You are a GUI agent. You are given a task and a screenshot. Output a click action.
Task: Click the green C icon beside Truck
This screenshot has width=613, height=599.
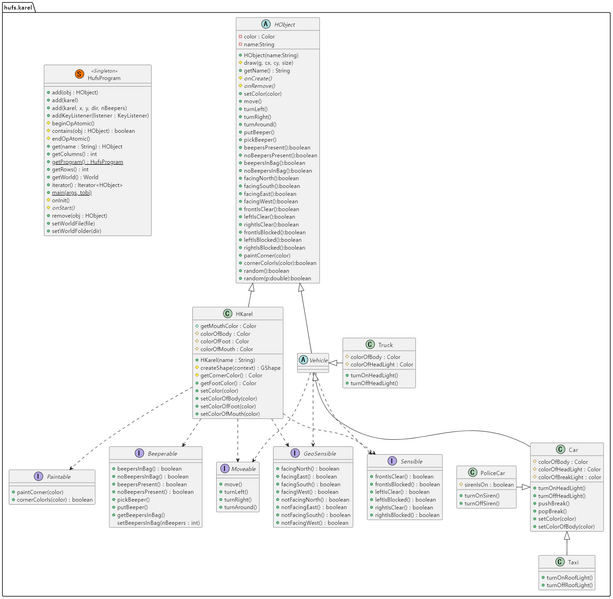click(370, 344)
